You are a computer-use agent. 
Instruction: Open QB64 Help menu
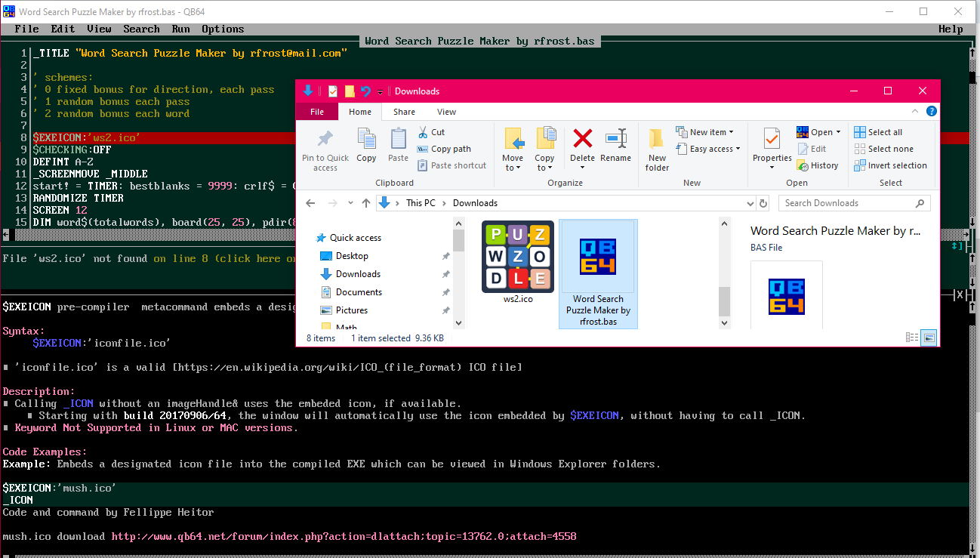tap(951, 29)
